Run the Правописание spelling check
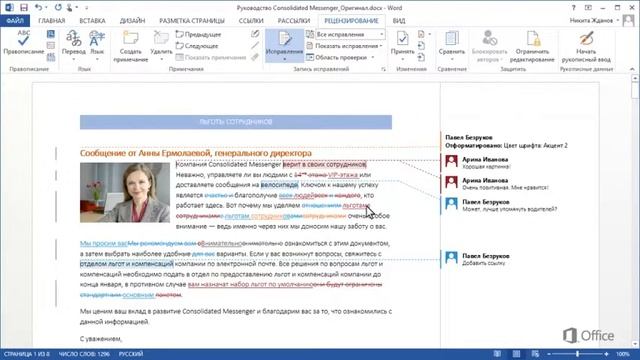Image resolution: width=640 pixels, height=360 pixels. [23, 42]
